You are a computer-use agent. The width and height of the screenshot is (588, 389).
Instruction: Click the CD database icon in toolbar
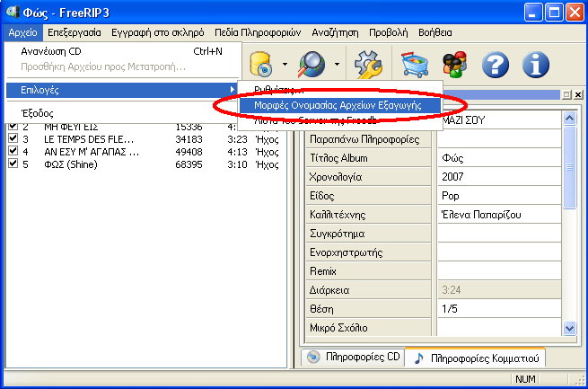[261, 65]
